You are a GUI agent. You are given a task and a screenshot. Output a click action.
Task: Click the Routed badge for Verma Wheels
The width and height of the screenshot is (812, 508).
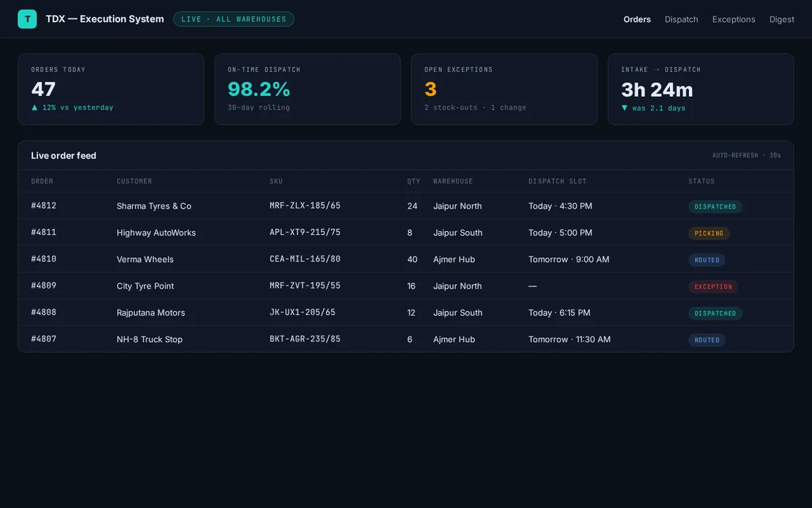click(707, 260)
